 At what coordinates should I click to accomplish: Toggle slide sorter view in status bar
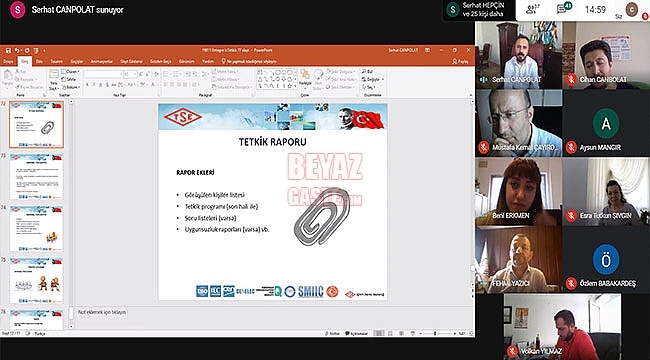point(390,333)
